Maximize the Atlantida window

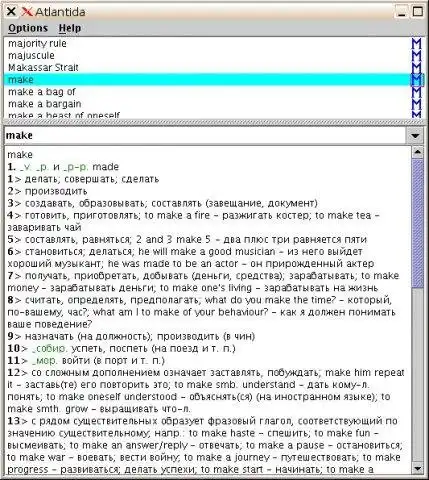click(418, 12)
